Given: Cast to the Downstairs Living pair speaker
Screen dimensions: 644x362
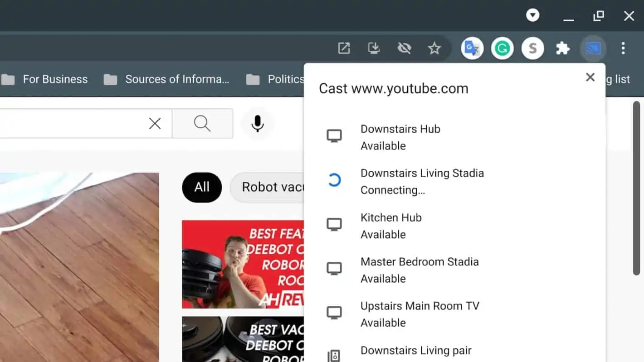Looking at the screenshot, I should coord(454,350).
